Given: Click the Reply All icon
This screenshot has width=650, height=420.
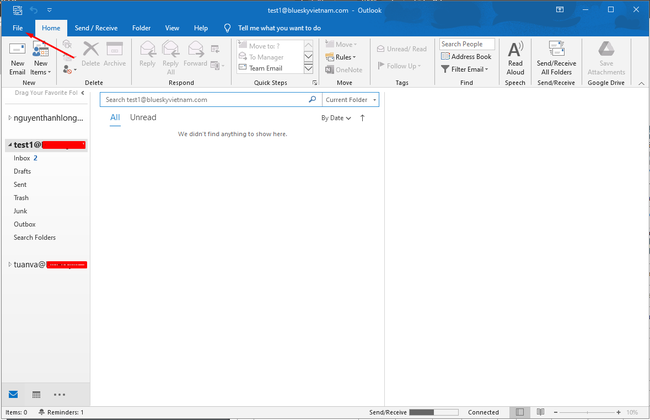Looking at the screenshot, I should 170,58.
